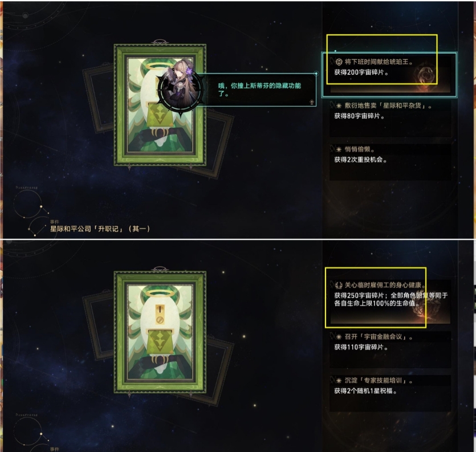The image size is (476, 452).
Task: Select option 将下班时间献给琥珀王
Action: (390, 74)
